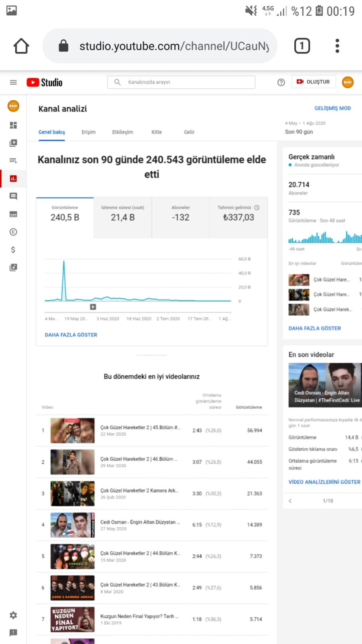Click the video marker on chart timeline

coord(93,307)
